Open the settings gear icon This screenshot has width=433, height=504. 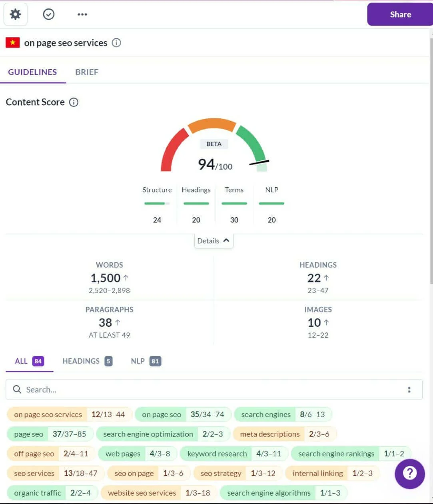pos(15,14)
